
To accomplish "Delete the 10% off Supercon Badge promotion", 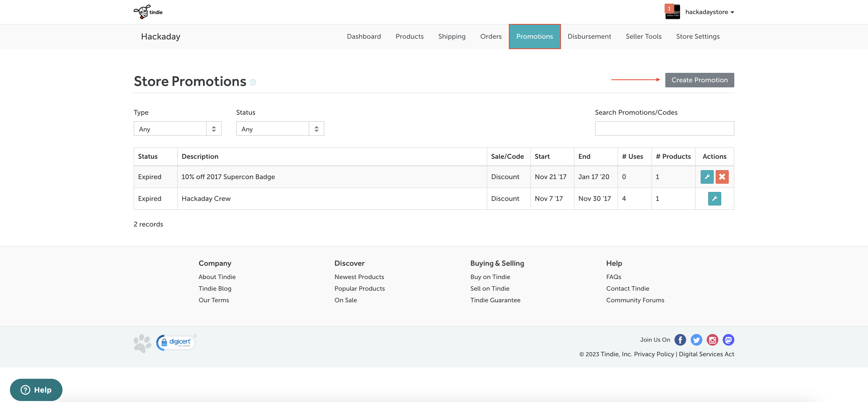I will (722, 177).
